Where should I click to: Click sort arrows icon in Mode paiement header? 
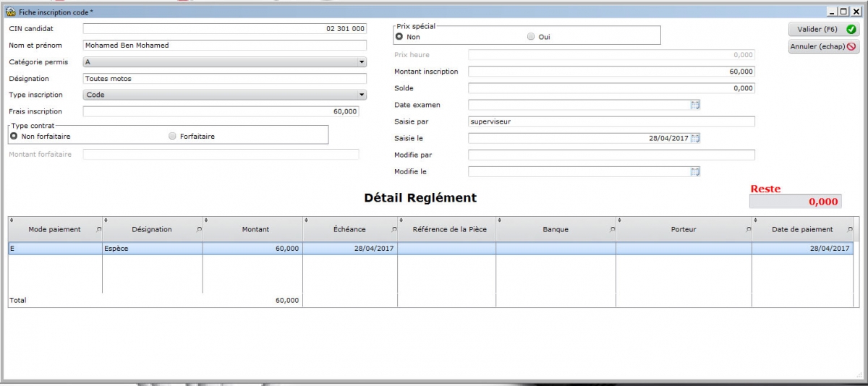pos(12,220)
